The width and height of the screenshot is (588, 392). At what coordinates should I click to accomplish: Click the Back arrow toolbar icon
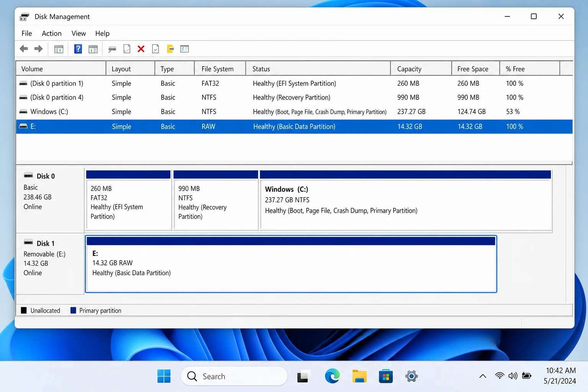click(x=24, y=49)
